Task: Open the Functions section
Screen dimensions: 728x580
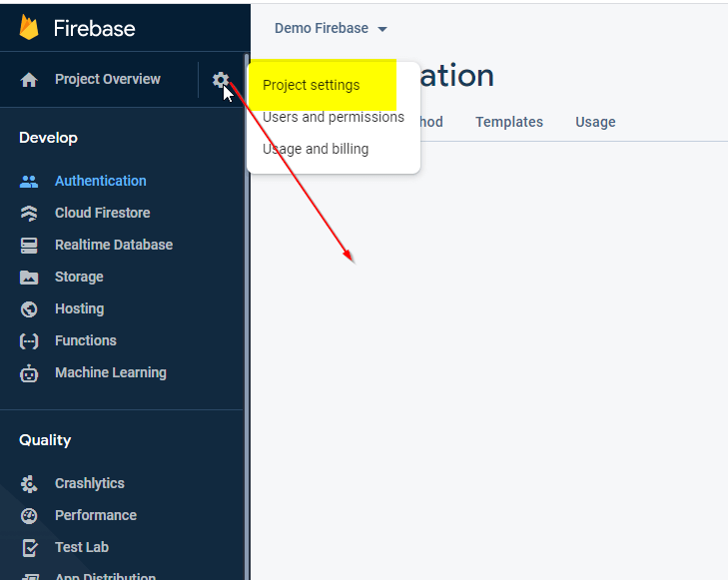Action: click(x=86, y=341)
